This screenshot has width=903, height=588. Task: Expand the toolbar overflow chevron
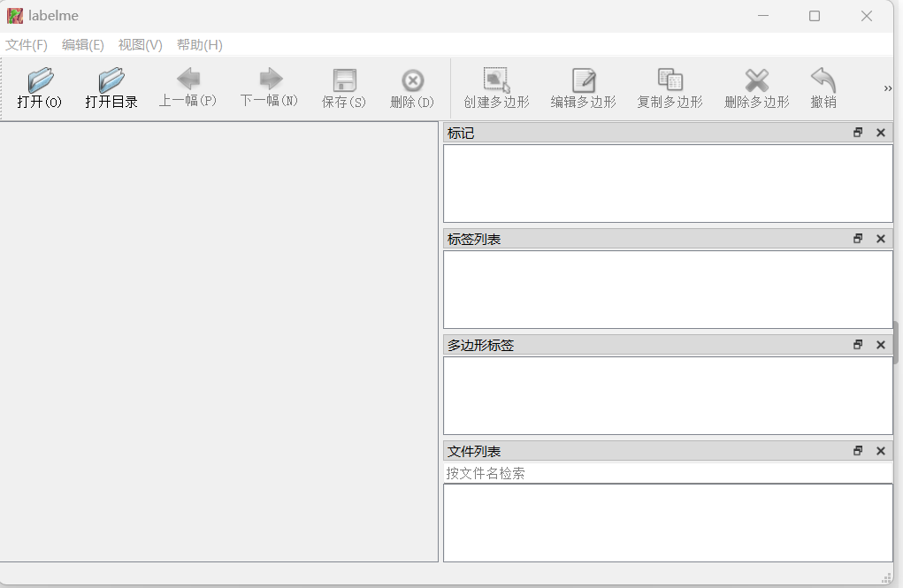tap(887, 88)
